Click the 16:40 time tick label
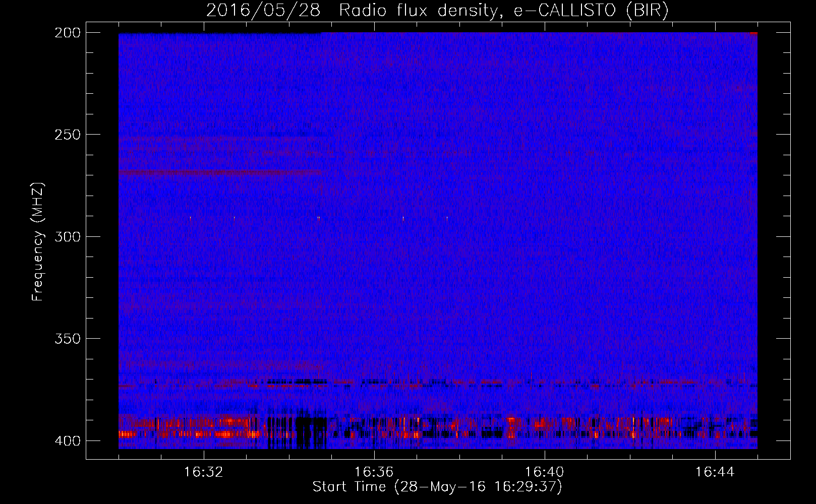Screen dimensions: 816x504 click(x=545, y=472)
